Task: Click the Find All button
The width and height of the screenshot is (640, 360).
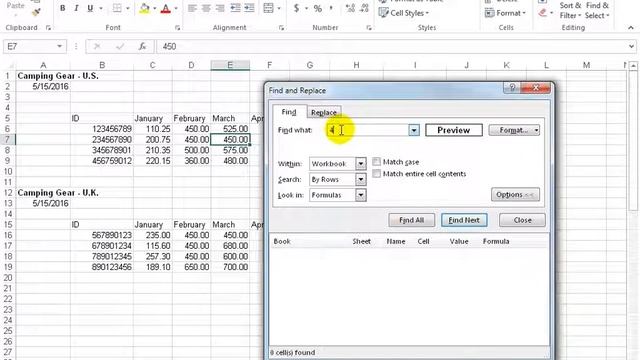Action: pos(411,220)
